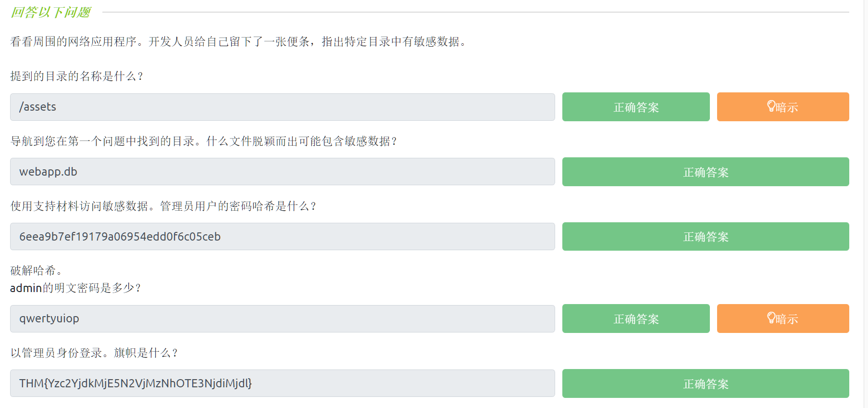Viewport: 868px width, 408px height.
Task: Focus the THM{...} flag answer field
Action: [282, 383]
